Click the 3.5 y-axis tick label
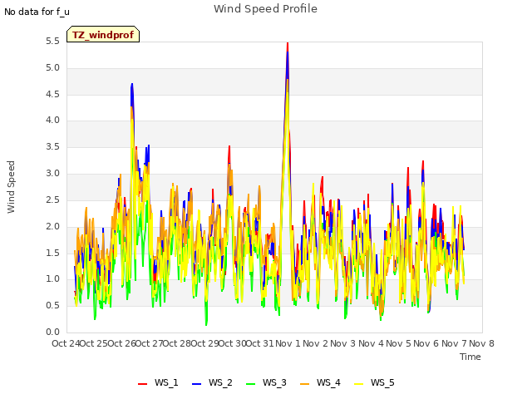This screenshot has width=532, height=399. coord(52,147)
